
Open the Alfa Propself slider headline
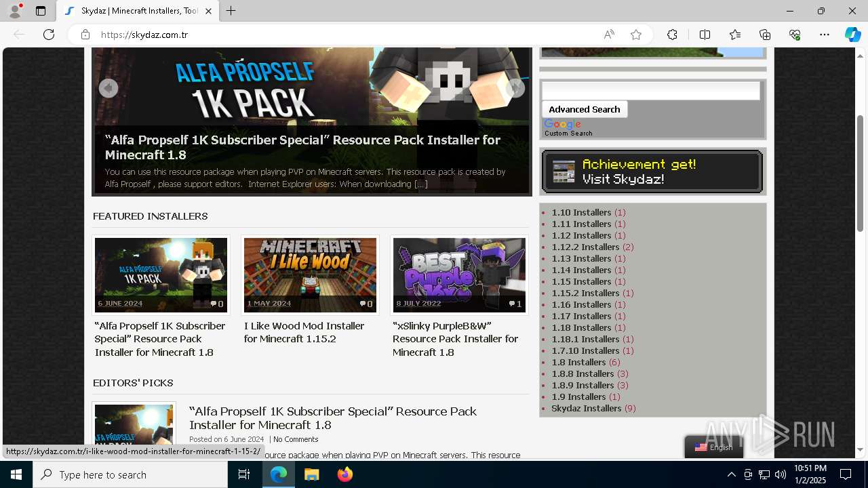pyautogui.click(x=302, y=147)
